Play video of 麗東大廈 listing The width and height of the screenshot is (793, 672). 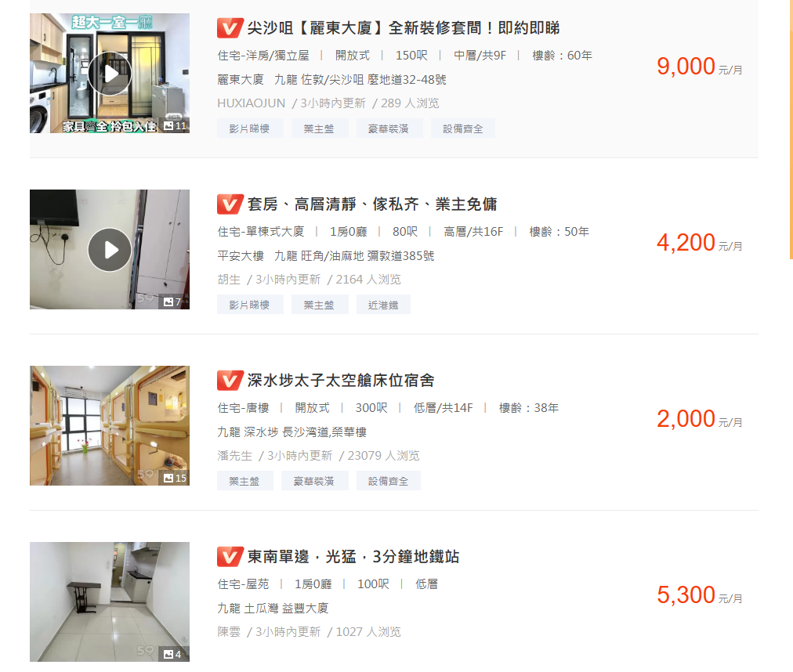click(110, 74)
